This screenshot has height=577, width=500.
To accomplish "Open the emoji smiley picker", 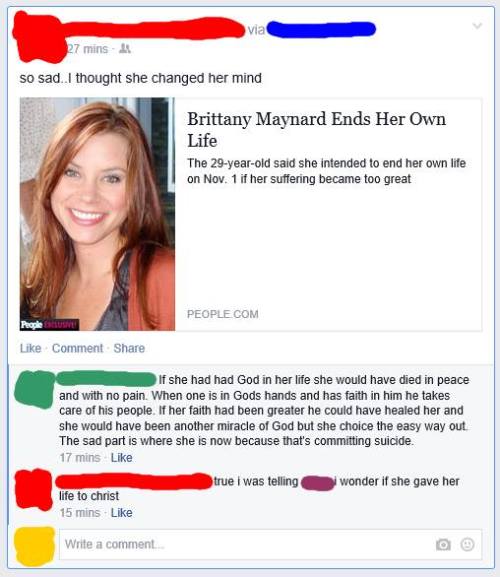I will click(x=467, y=544).
